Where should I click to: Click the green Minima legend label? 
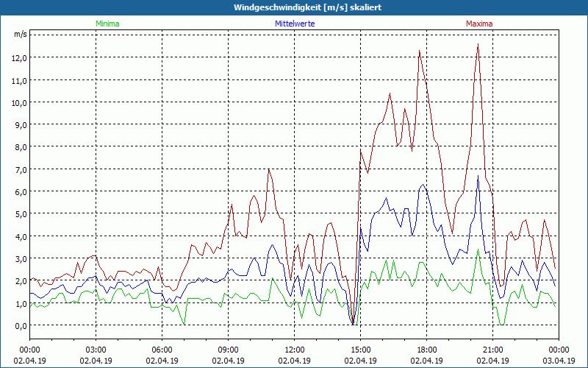coord(107,24)
